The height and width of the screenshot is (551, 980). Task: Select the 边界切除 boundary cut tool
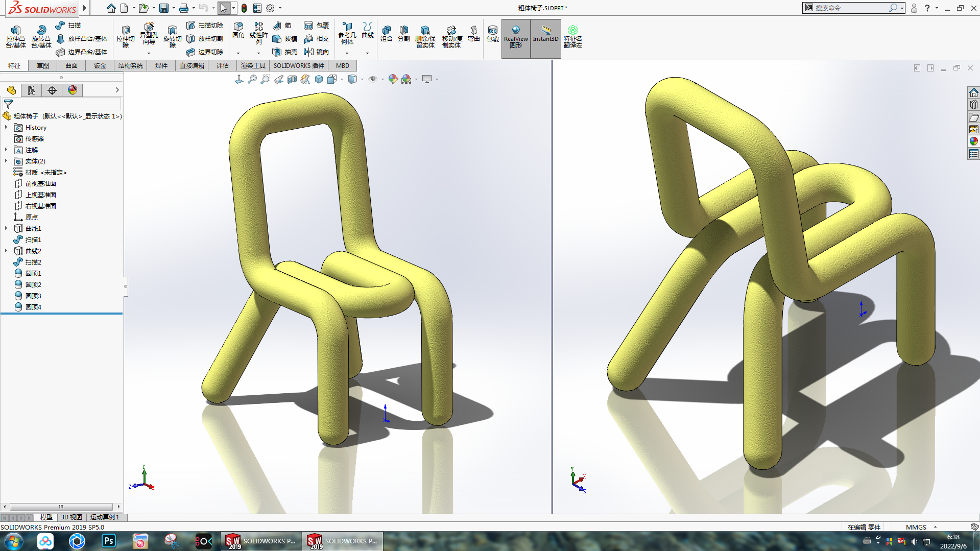point(205,52)
